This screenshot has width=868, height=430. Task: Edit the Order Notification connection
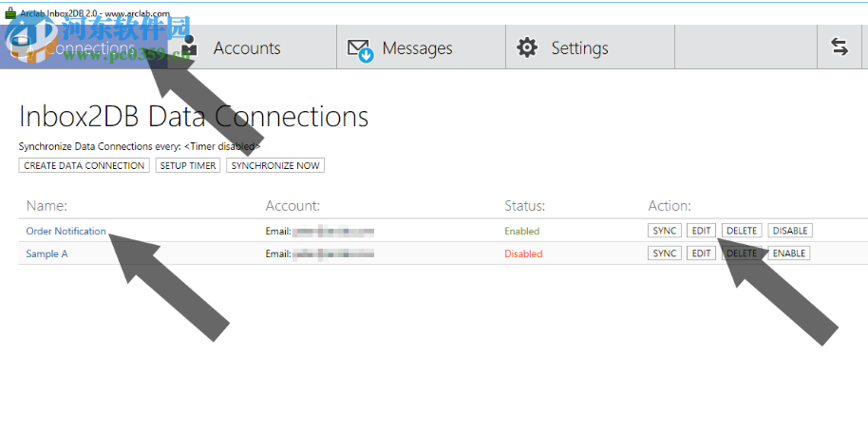[701, 231]
